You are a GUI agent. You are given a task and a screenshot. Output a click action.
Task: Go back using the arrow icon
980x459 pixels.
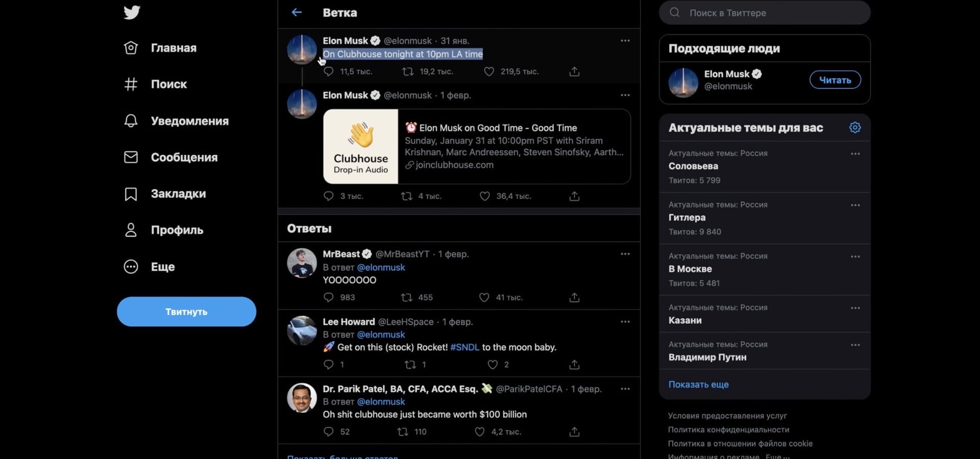(297, 13)
